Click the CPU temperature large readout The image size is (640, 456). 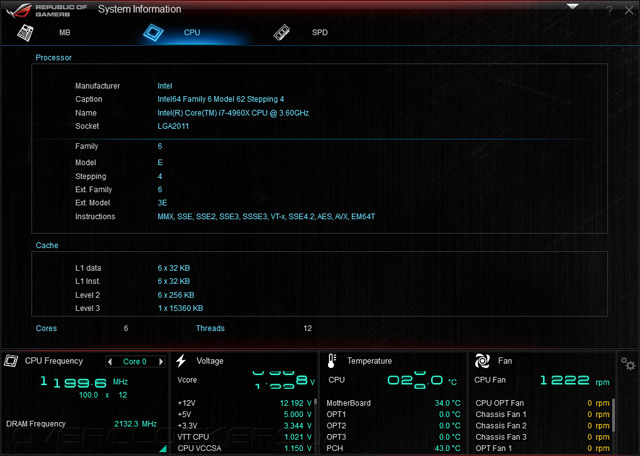tap(421, 380)
